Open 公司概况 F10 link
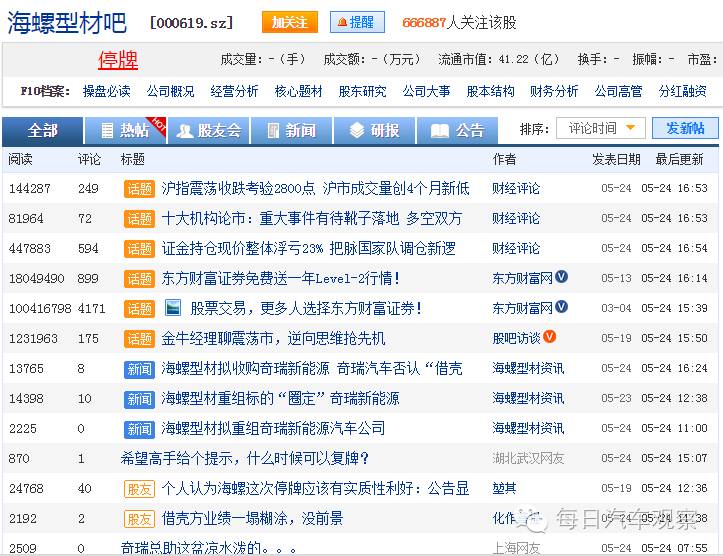This screenshot has height=556, width=723. pyautogui.click(x=171, y=91)
